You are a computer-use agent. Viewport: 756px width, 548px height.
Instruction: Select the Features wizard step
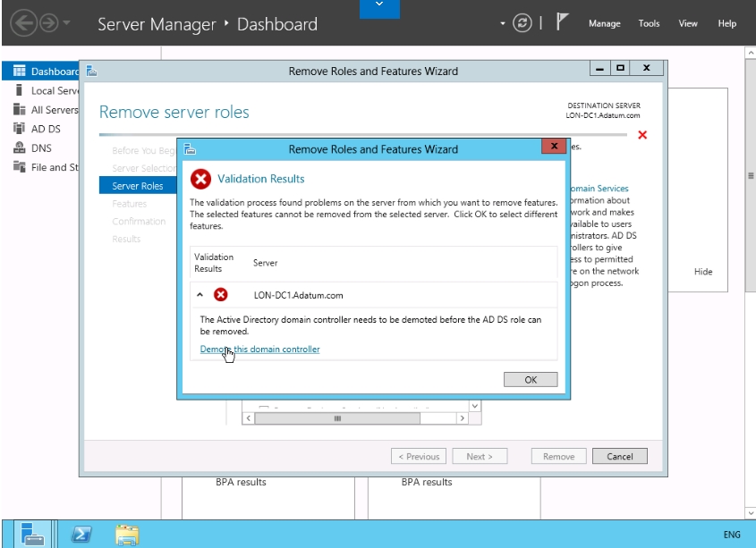(x=129, y=204)
